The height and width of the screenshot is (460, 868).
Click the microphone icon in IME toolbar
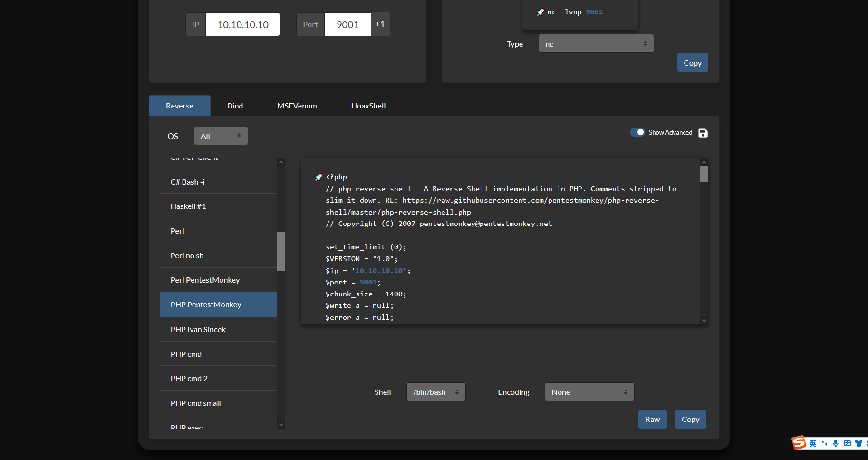point(836,443)
